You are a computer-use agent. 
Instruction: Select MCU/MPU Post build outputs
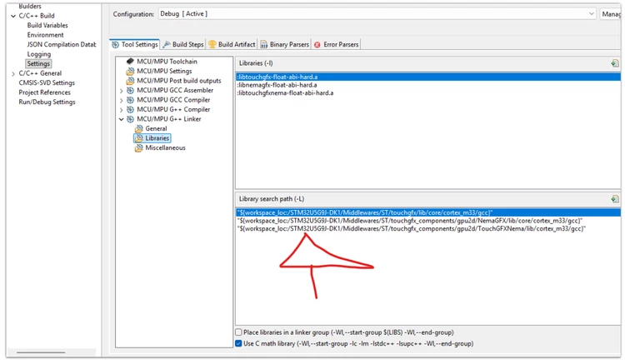[x=179, y=81]
